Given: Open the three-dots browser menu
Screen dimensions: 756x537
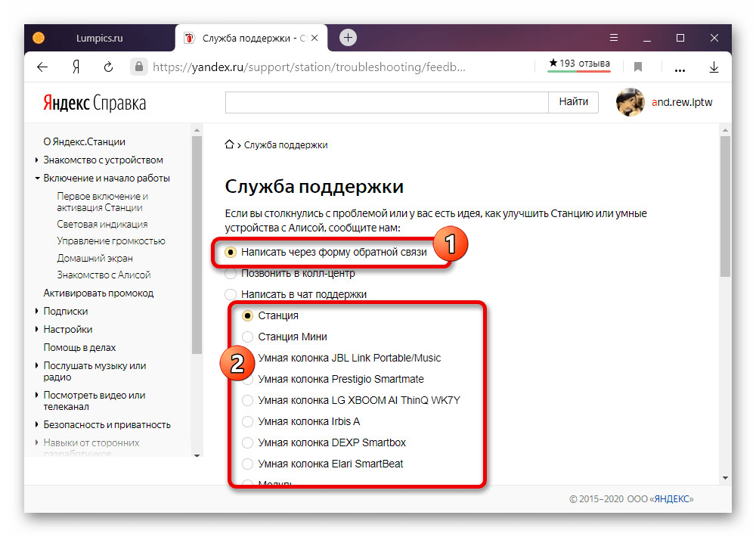Looking at the screenshot, I should (x=679, y=67).
